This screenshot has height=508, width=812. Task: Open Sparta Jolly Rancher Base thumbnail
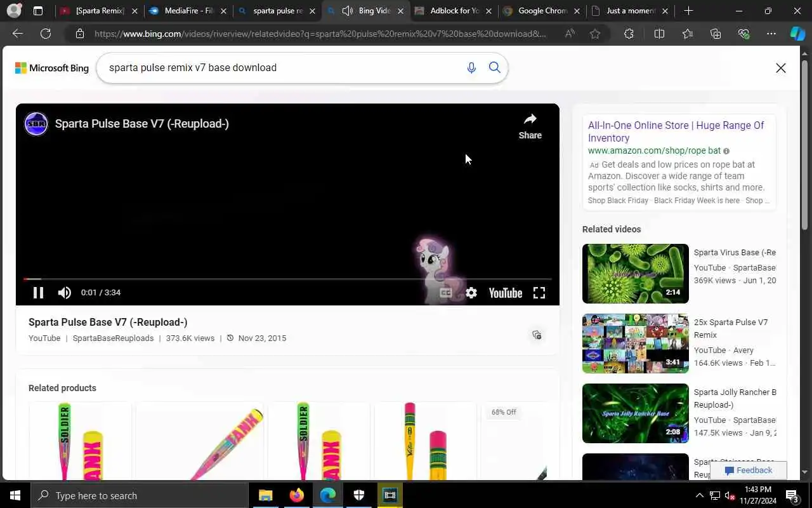[636, 413]
